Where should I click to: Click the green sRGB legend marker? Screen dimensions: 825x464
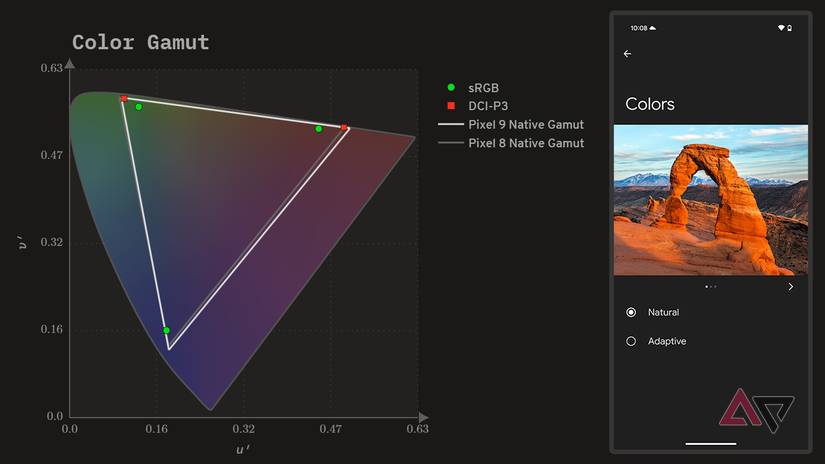click(x=451, y=87)
